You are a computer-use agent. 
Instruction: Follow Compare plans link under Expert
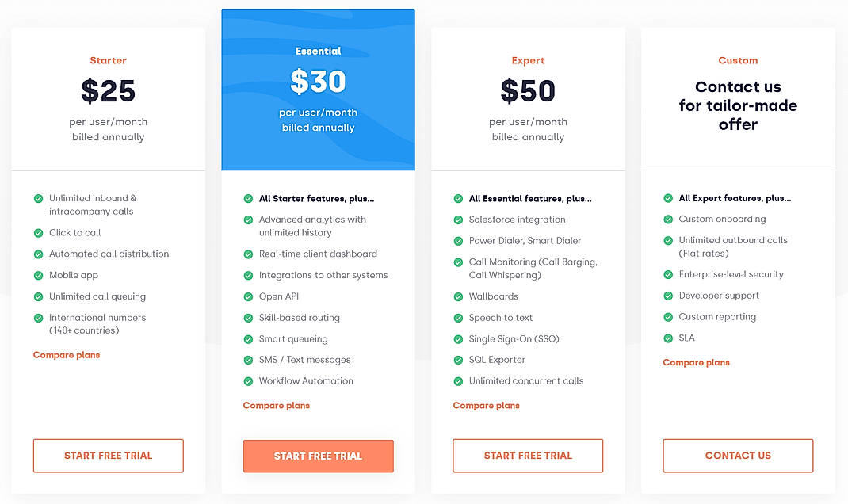click(487, 406)
